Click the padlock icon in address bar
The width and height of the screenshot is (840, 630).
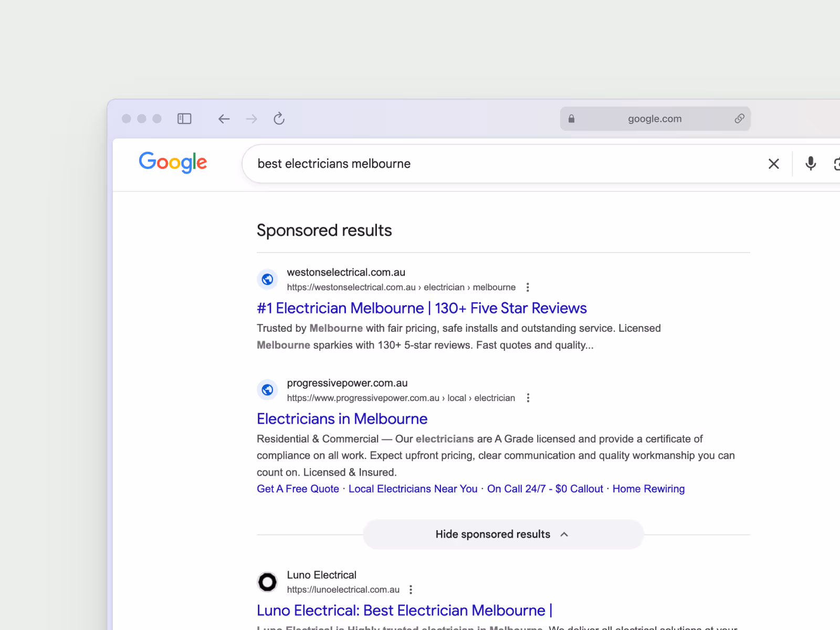(x=571, y=119)
